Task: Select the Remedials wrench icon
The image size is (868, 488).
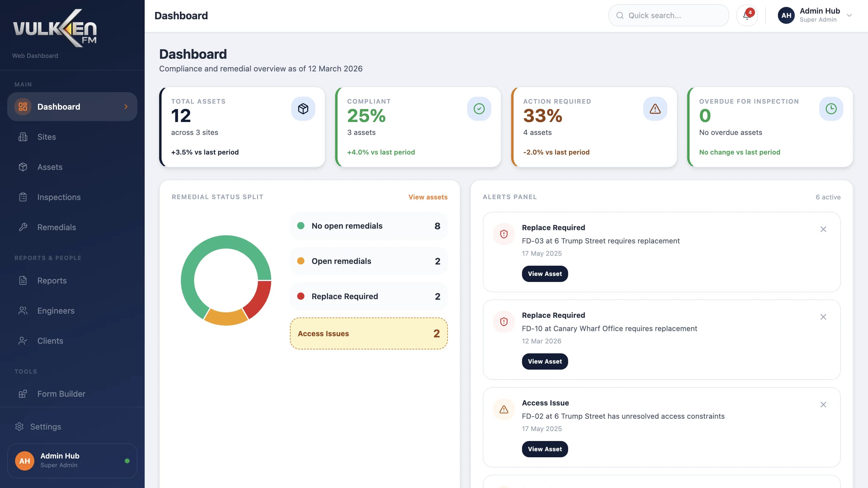Action: pyautogui.click(x=23, y=227)
